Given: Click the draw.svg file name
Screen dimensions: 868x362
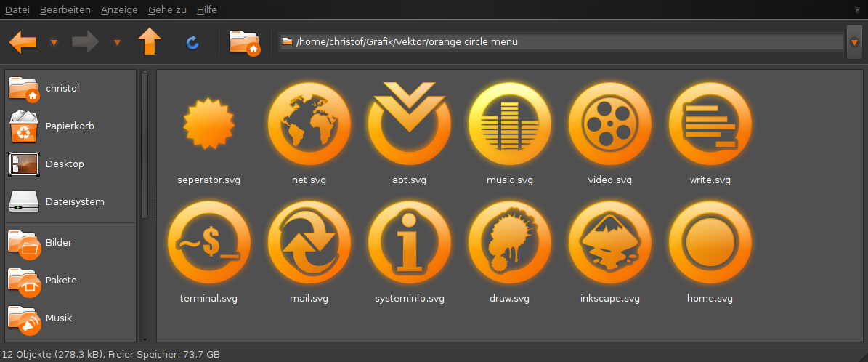Looking at the screenshot, I should (x=510, y=299).
